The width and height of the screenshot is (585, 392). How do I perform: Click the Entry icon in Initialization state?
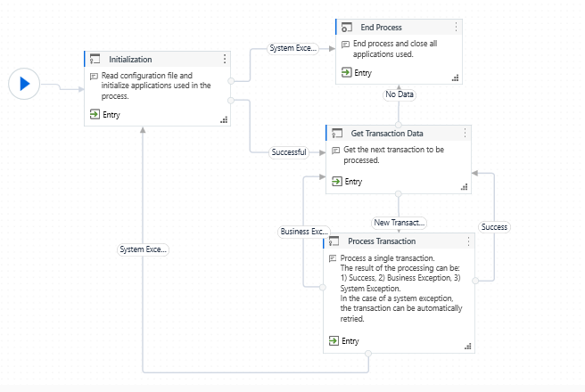(x=95, y=115)
